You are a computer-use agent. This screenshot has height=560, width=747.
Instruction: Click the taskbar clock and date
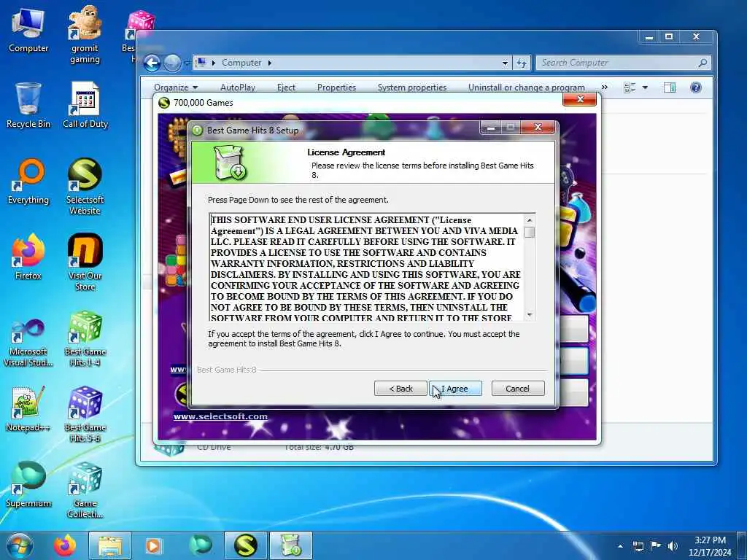[x=710, y=546]
